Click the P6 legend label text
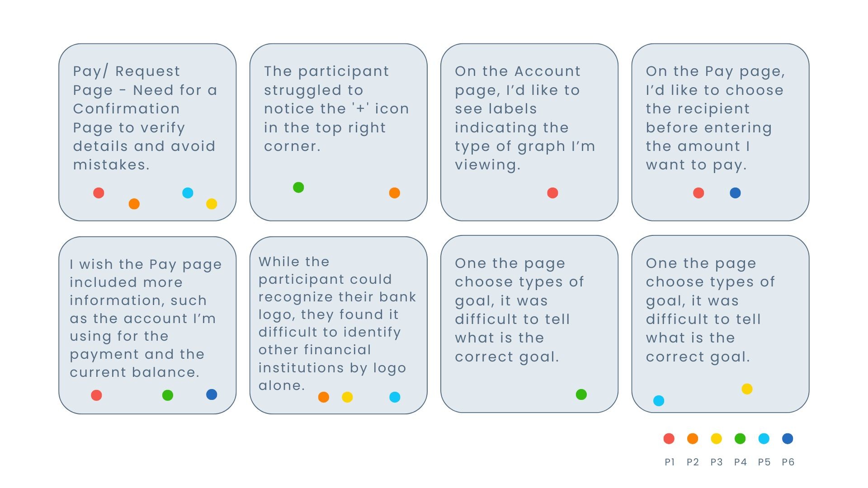This screenshot has height=488, width=868. (x=788, y=462)
